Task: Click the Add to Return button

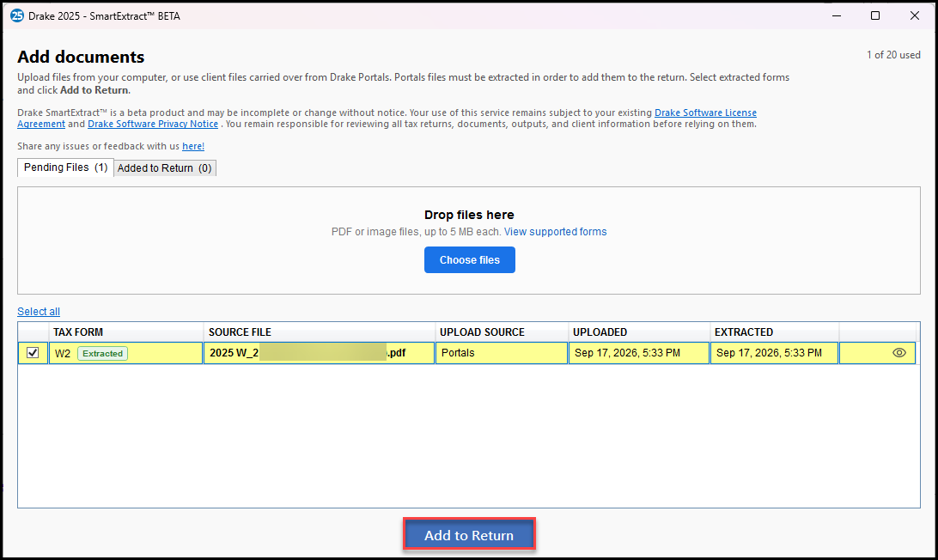Action: pyautogui.click(x=469, y=535)
